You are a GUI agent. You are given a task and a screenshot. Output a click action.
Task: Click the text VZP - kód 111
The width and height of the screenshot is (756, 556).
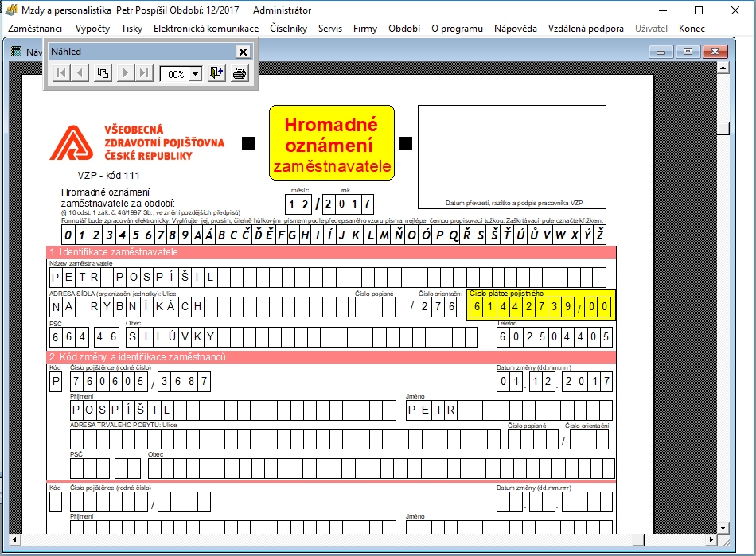pyautogui.click(x=108, y=175)
